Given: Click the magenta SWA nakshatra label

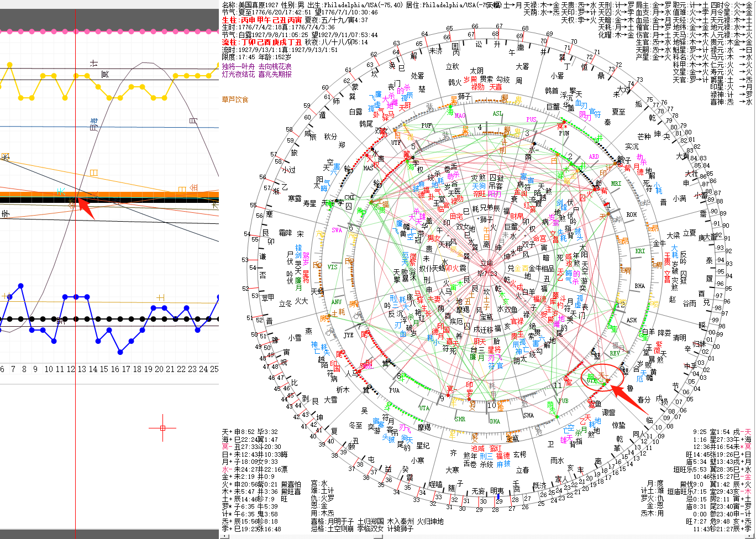Looking at the screenshot, I should click(x=337, y=230).
